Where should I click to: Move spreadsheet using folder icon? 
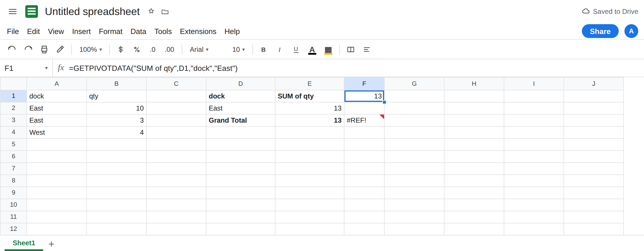[165, 12]
